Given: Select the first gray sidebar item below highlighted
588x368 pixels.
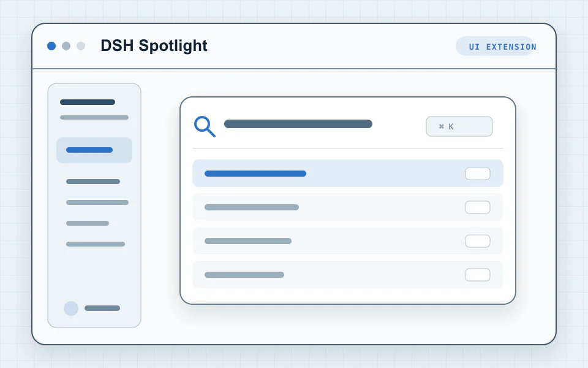Looking at the screenshot, I should [x=93, y=182].
